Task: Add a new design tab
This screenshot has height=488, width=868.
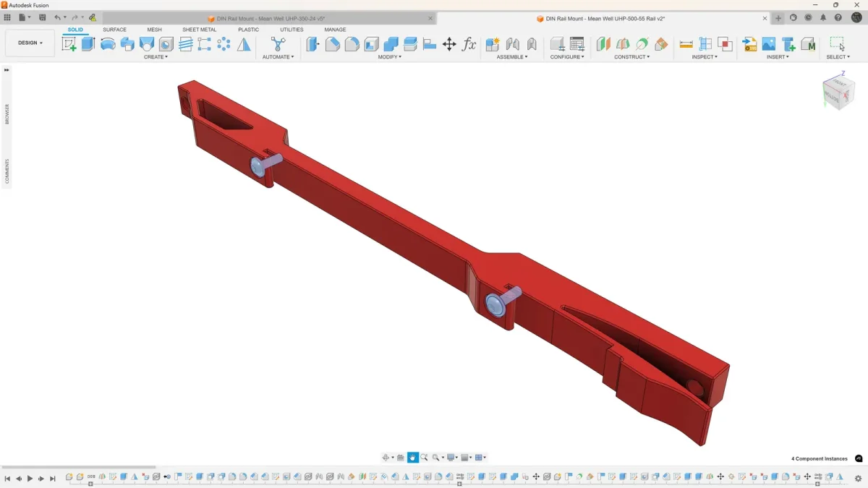Action: tap(778, 18)
